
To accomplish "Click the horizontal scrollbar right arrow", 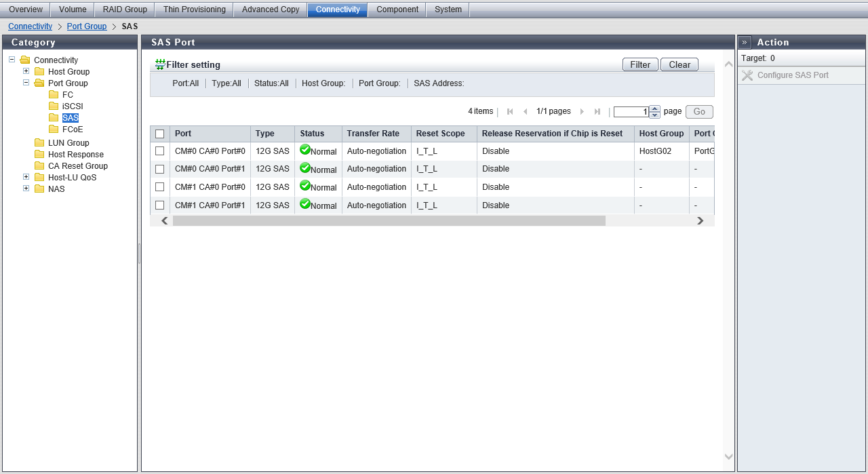I will point(701,221).
